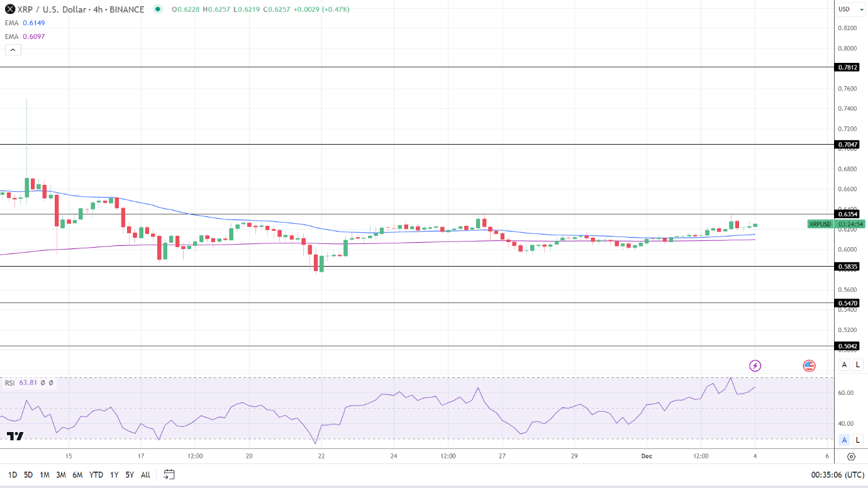Select the 5Y time range
Screen dimensions: 868x488
(x=130, y=475)
